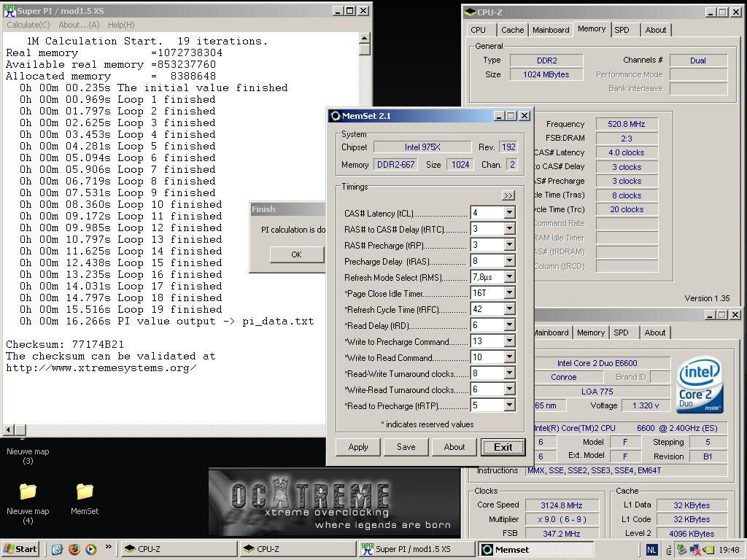Click the Save button in MemSet
Viewport: 747px width, 560px height.
[x=406, y=447]
